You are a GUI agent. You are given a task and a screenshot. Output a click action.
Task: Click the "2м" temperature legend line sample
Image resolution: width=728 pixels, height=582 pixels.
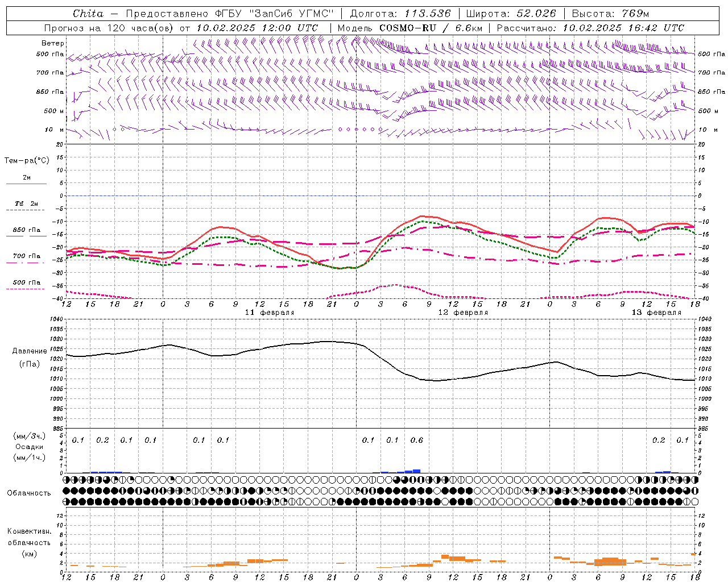pyautogui.click(x=26, y=184)
